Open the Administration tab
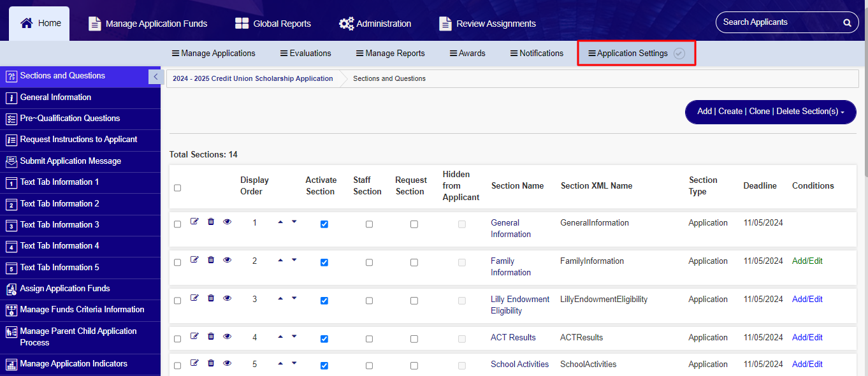 pos(375,24)
